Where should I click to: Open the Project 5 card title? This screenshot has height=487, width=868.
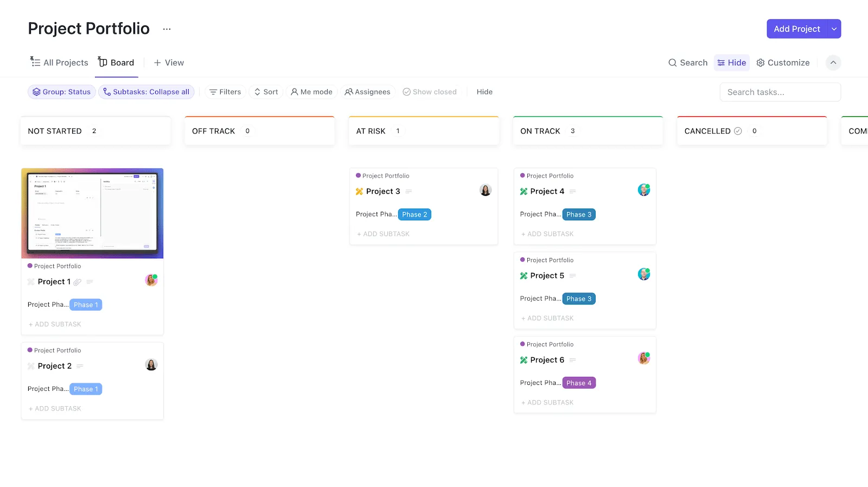(547, 275)
